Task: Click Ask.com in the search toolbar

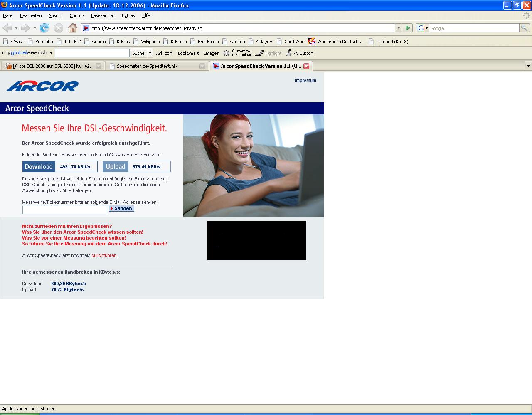Action: [164, 53]
